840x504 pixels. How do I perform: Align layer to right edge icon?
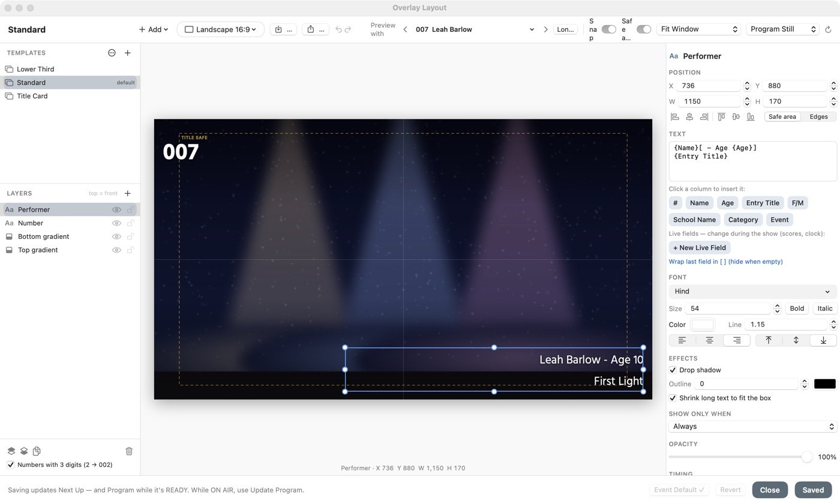[x=704, y=117]
